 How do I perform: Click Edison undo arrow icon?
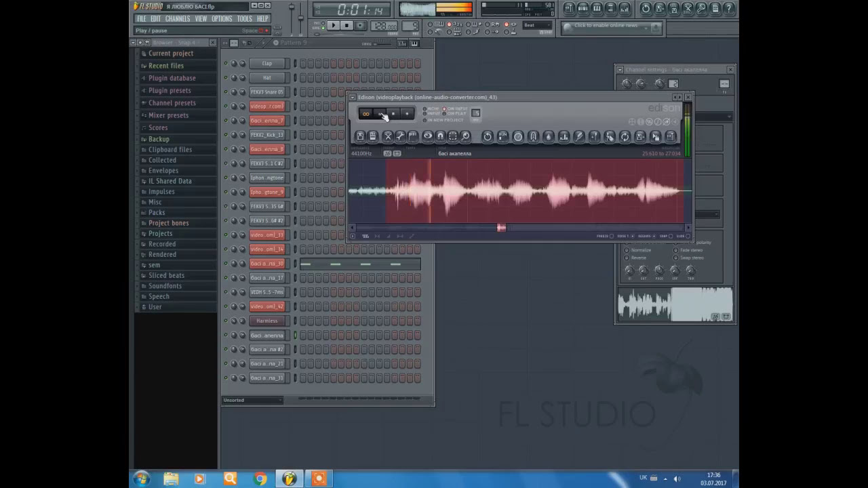[x=488, y=136]
